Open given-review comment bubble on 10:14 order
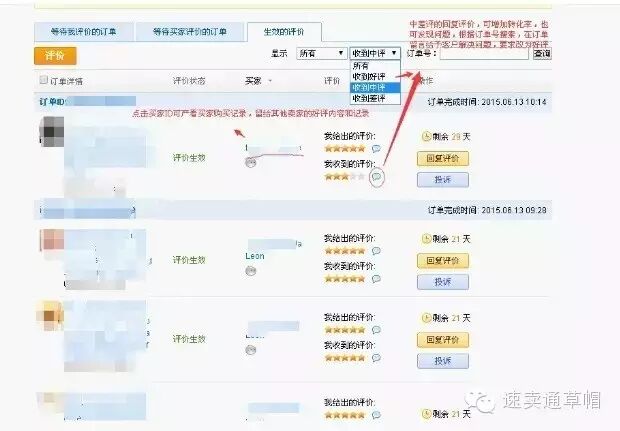The image size is (620, 431). click(376, 149)
